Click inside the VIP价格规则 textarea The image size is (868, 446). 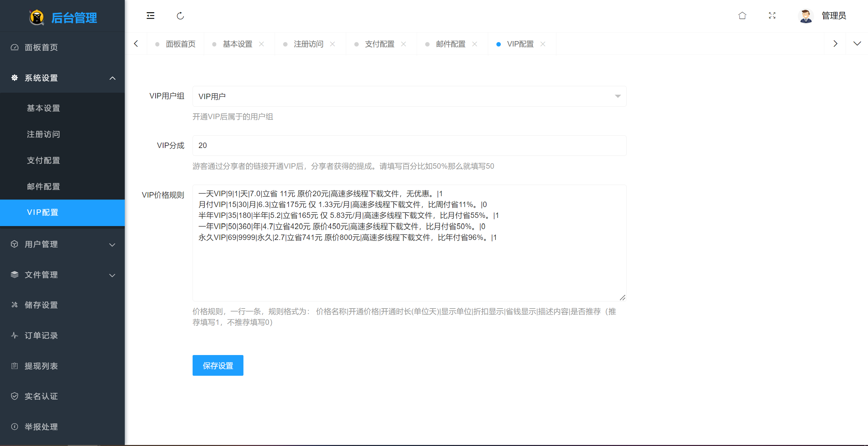click(409, 243)
